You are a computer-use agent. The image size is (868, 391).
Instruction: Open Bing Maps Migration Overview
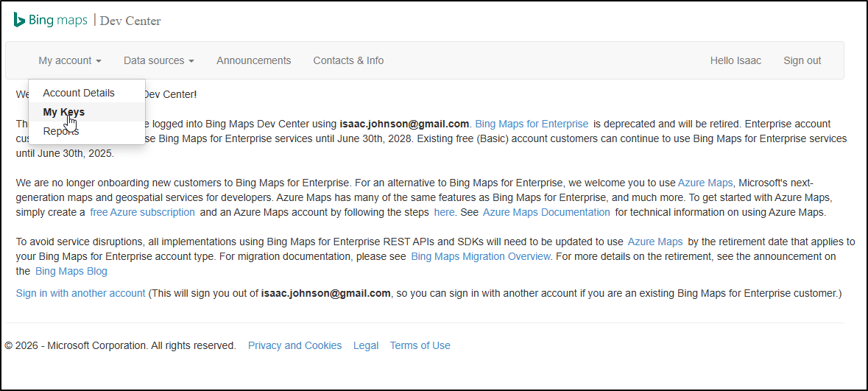tap(480, 256)
